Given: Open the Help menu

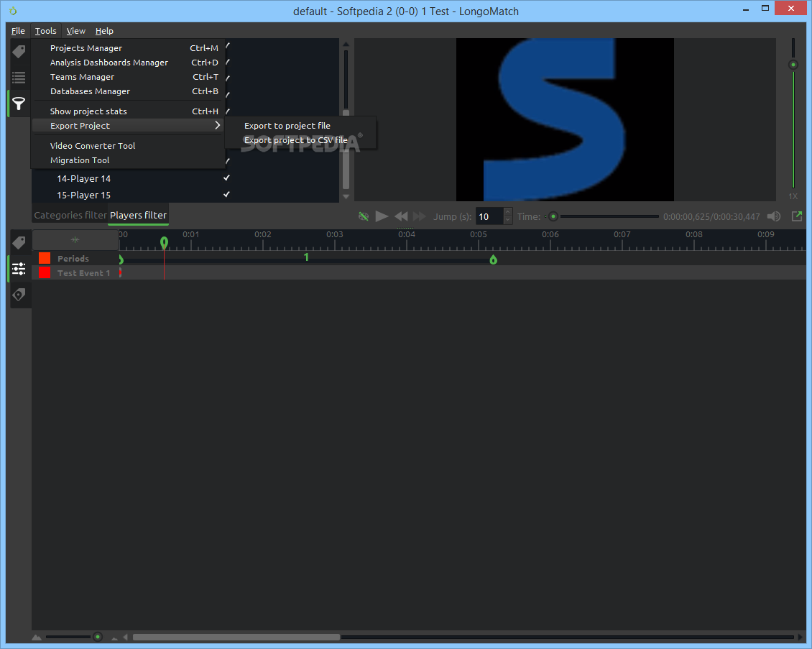Looking at the screenshot, I should [104, 31].
